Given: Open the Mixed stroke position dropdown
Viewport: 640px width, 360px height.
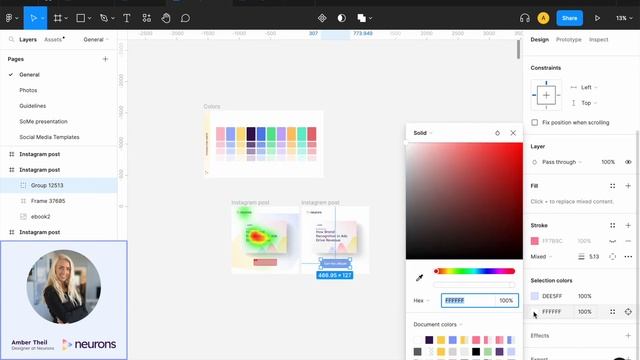Looking at the screenshot, I should point(541,256).
